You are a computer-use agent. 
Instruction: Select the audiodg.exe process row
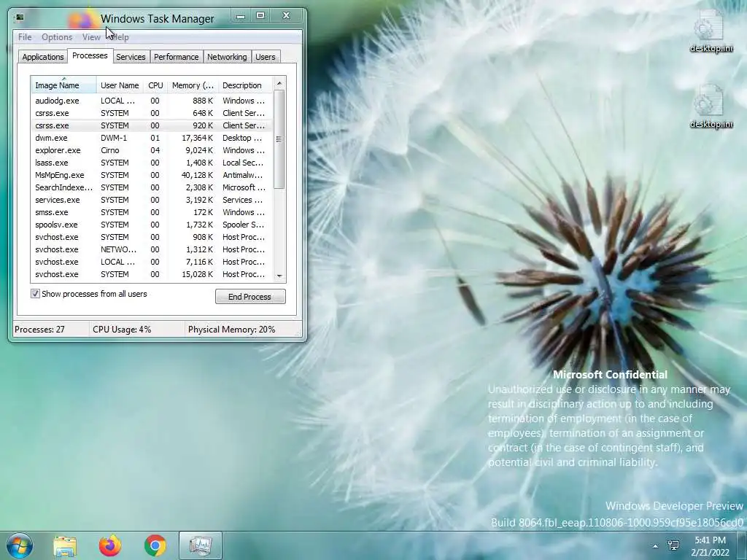pos(152,101)
